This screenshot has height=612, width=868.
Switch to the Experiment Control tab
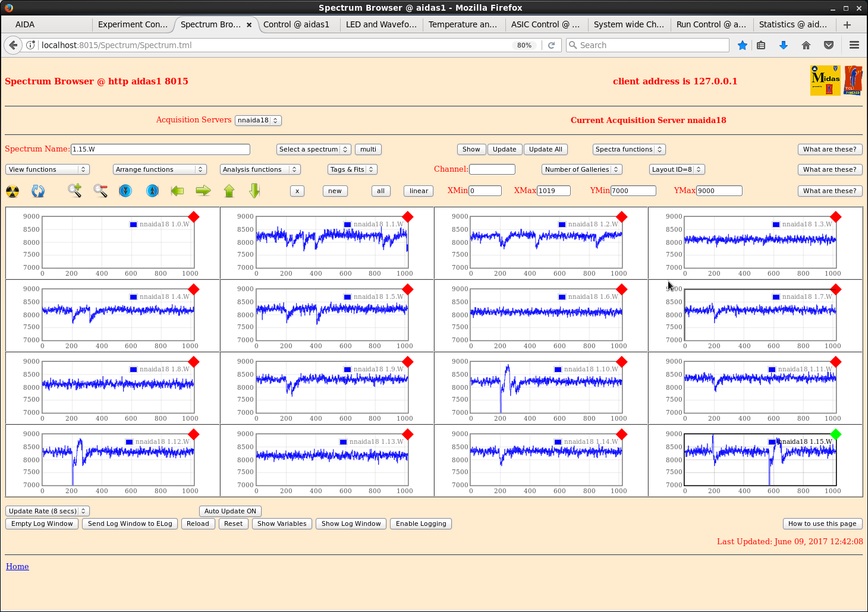[x=133, y=24]
